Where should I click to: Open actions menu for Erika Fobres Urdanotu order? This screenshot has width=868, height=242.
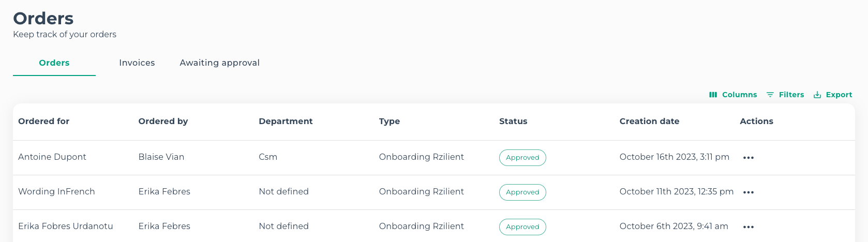click(x=748, y=227)
